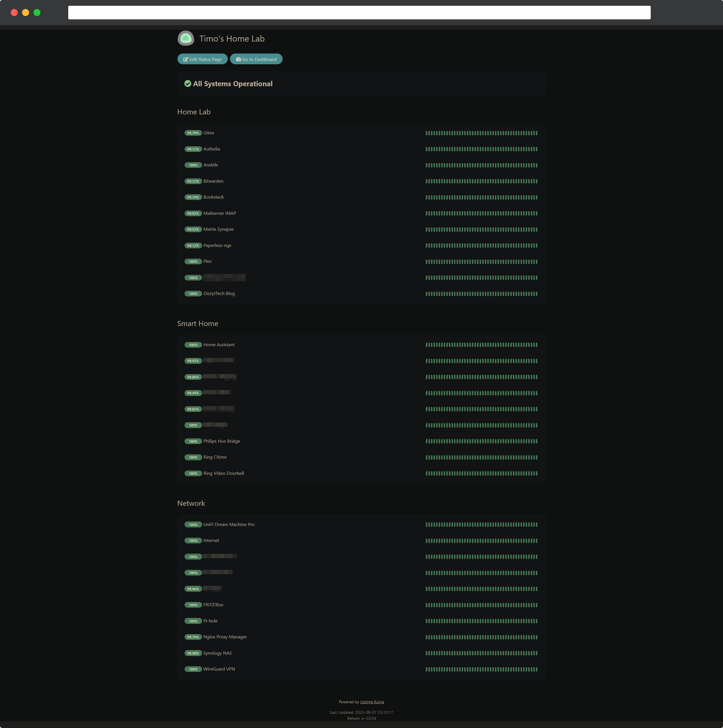This screenshot has width=723, height=728.
Task: Click the Uptime Kuma logo next to page title
Action: point(186,38)
